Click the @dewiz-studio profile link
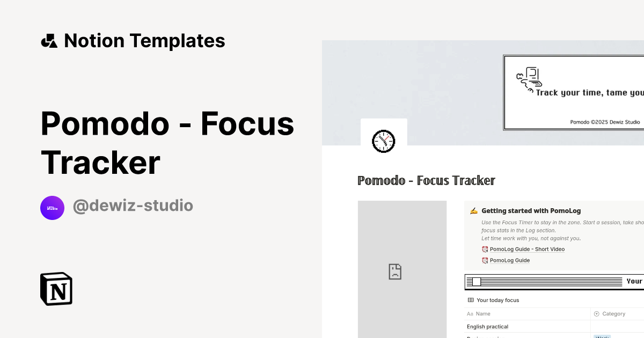 [133, 205]
